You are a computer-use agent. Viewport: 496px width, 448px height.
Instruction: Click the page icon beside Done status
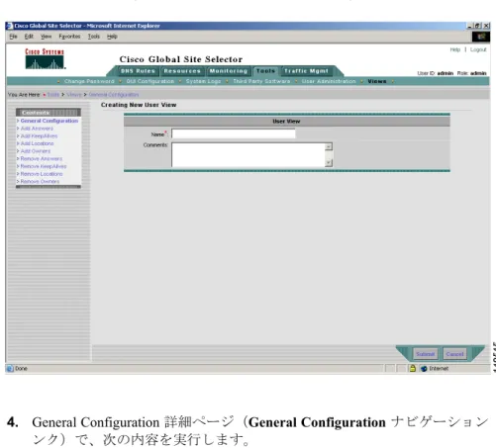10,368
